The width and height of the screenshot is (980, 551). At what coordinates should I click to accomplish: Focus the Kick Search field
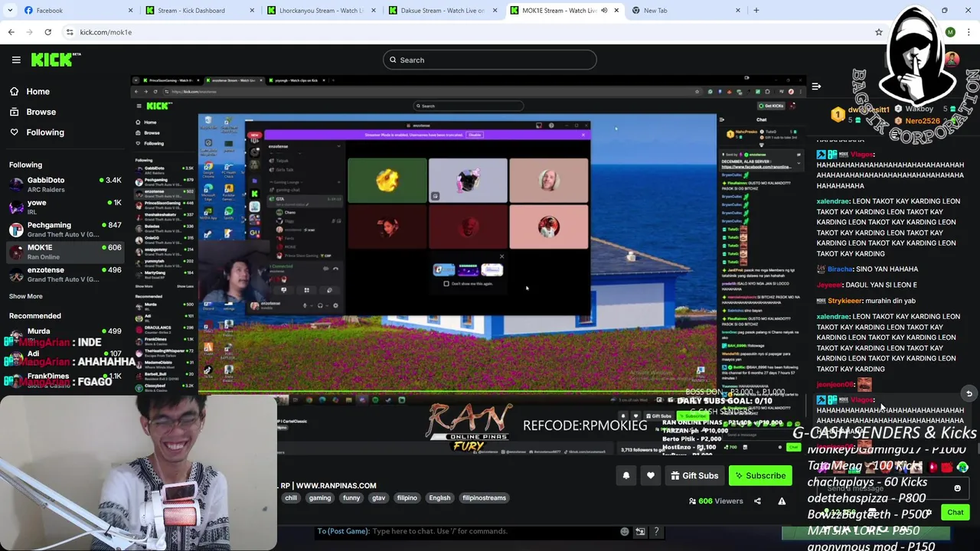tap(490, 60)
